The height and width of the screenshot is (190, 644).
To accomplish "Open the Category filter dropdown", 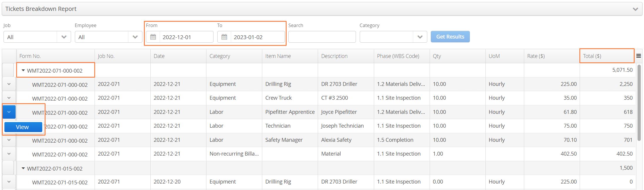I will [x=393, y=37].
